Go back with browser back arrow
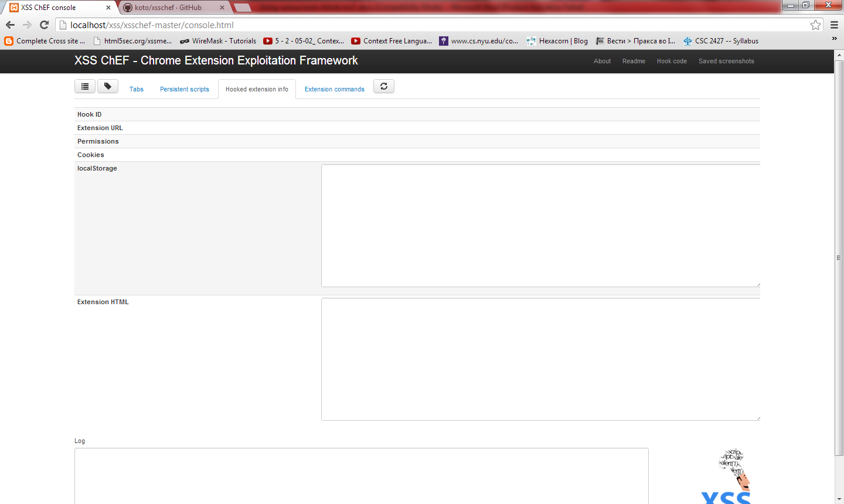Image resolution: width=844 pixels, height=504 pixels. click(x=10, y=25)
